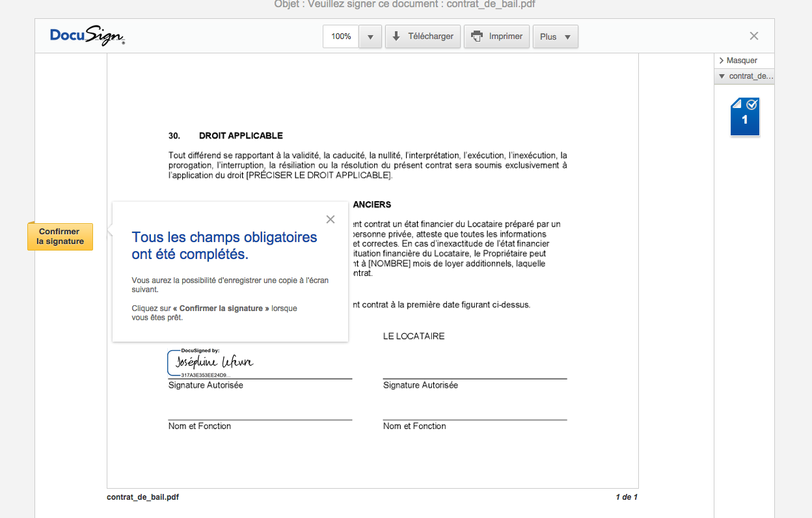Click the left Nom et Fonction line
Image resolution: width=812 pixels, height=518 pixels.
260,418
